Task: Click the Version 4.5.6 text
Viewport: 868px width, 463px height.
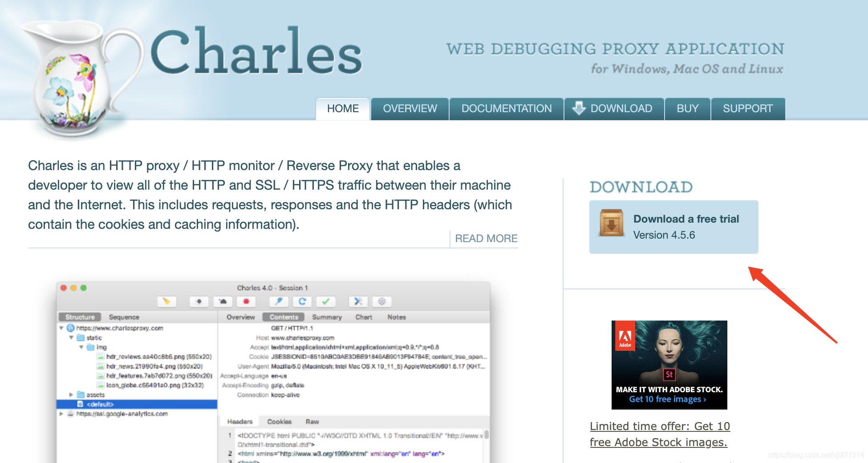Action: pyautogui.click(x=664, y=235)
